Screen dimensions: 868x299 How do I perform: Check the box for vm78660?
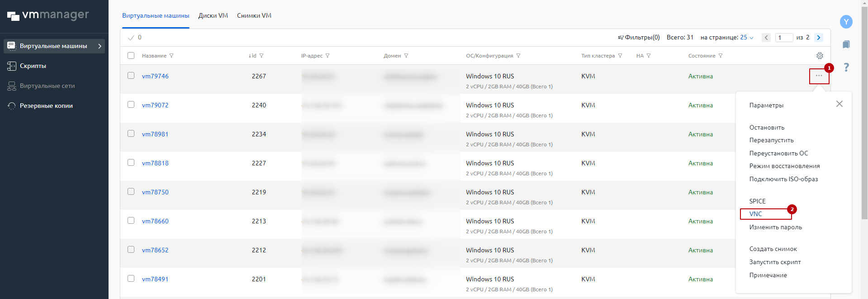(131, 221)
